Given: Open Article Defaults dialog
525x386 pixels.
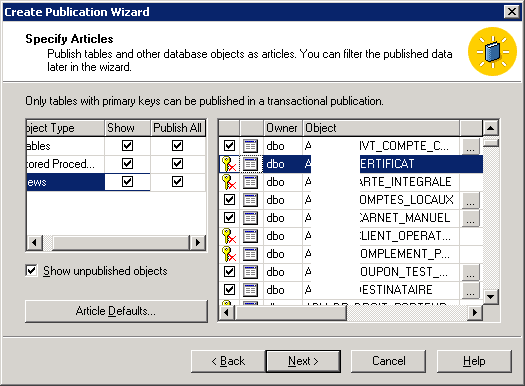Looking at the screenshot, I should (x=116, y=311).
